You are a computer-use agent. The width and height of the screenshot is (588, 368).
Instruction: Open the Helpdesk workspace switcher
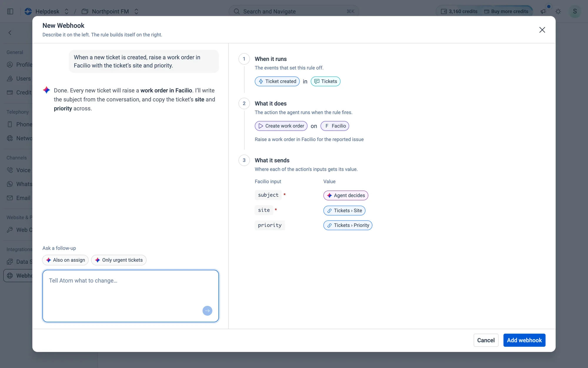pyautogui.click(x=66, y=11)
